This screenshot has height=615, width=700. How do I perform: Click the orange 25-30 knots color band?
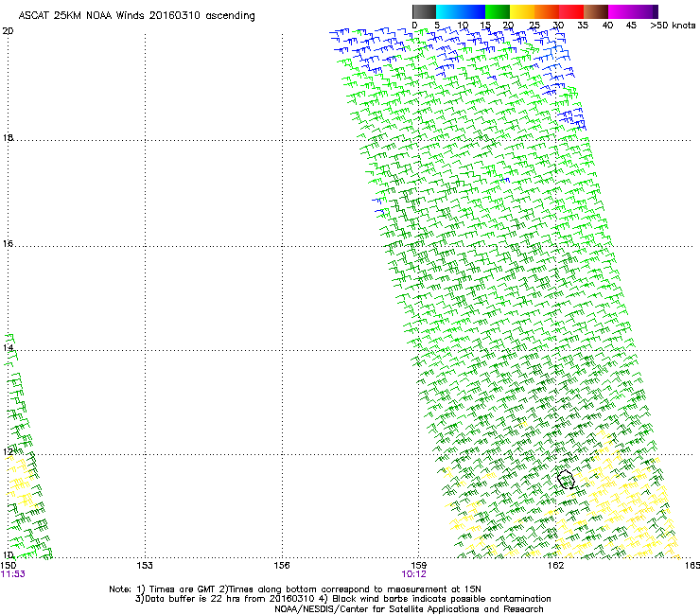pyautogui.click(x=547, y=11)
